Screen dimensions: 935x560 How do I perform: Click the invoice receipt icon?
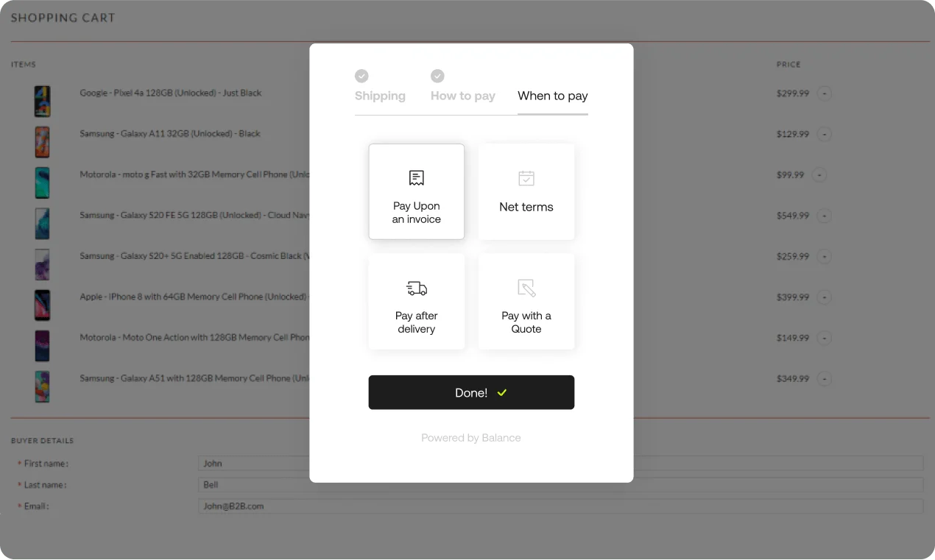point(417,178)
